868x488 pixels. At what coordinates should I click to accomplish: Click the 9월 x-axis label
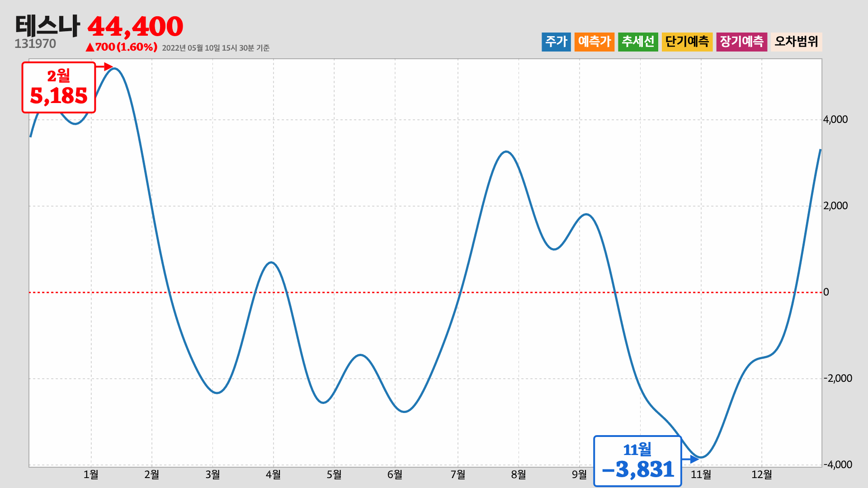point(579,474)
